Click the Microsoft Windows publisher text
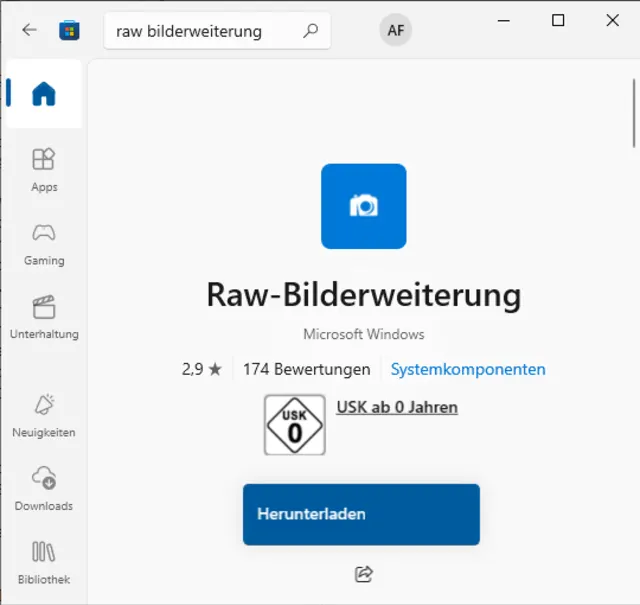The width and height of the screenshot is (640, 605). [364, 334]
